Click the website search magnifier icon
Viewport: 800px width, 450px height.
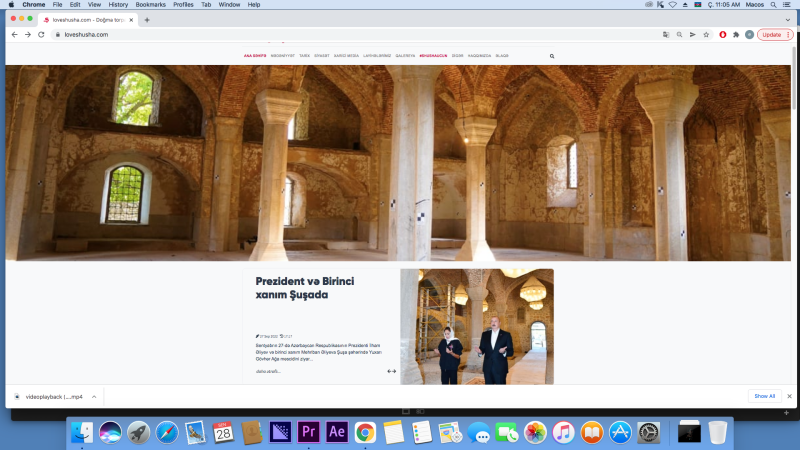[552, 56]
